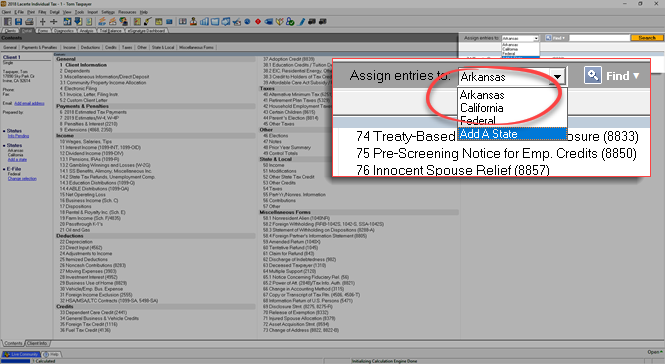Click Arkansas under States in client panel

[x=15, y=151]
